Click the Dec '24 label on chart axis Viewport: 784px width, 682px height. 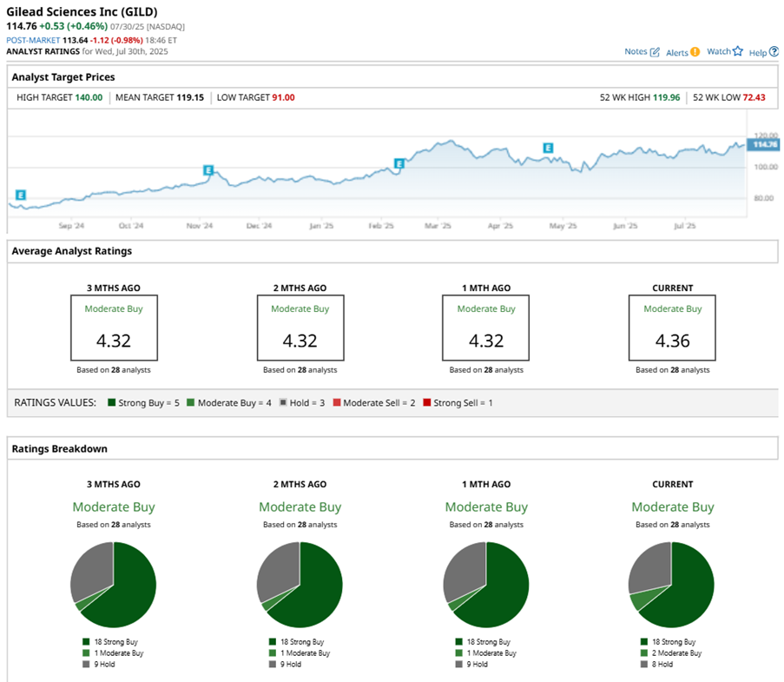click(259, 226)
